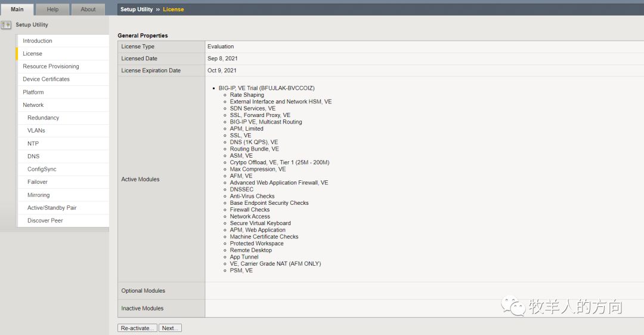Click Firewall Checks entry
Screen dimensions: 644x335
pos(250,210)
